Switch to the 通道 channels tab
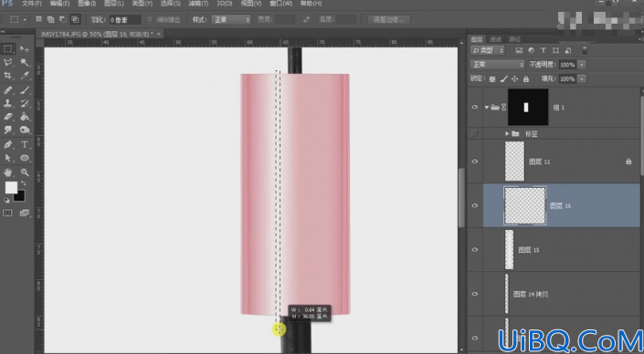This screenshot has width=644, height=354. (496, 39)
